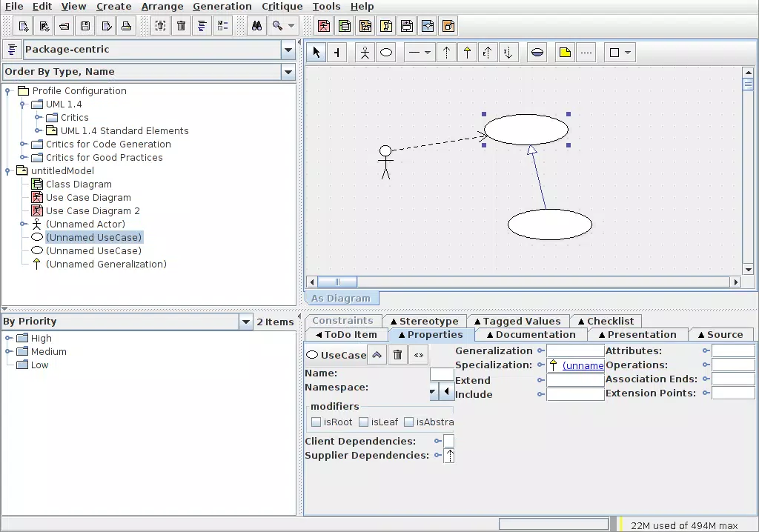Open the Package-centric perspective dropdown

288,50
